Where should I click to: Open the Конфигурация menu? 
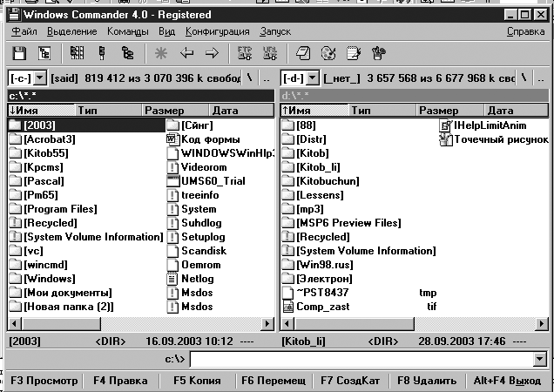(x=218, y=31)
